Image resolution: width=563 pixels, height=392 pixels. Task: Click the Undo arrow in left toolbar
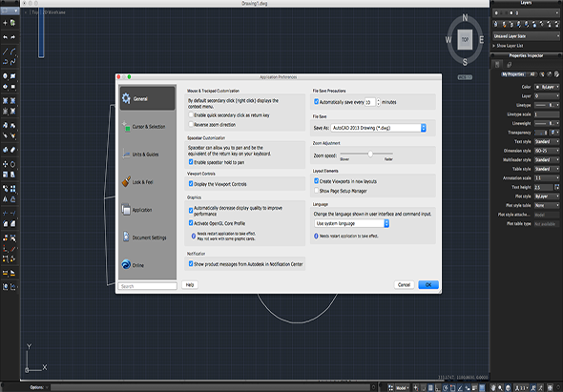click(5, 37)
